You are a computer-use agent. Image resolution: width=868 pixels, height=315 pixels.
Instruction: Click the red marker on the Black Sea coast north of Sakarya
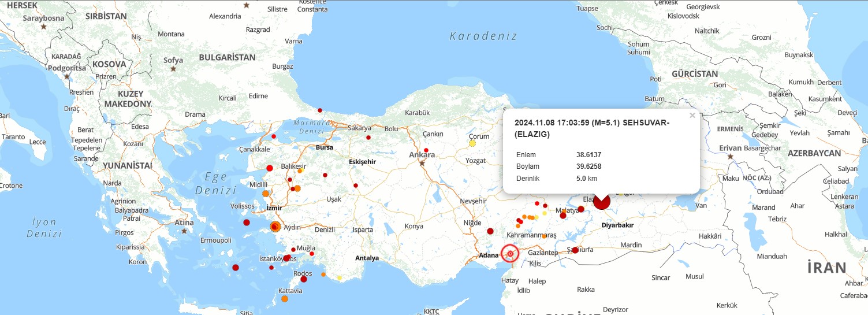pos(319,110)
